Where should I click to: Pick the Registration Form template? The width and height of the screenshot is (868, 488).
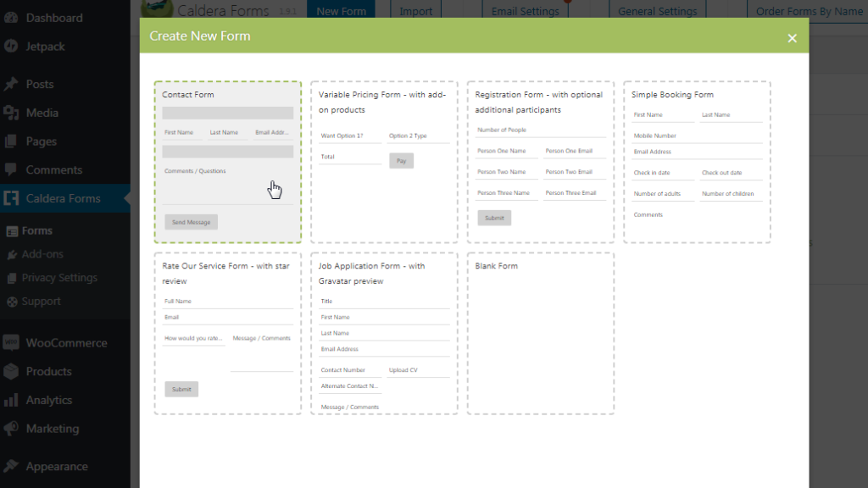coord(540,162)
